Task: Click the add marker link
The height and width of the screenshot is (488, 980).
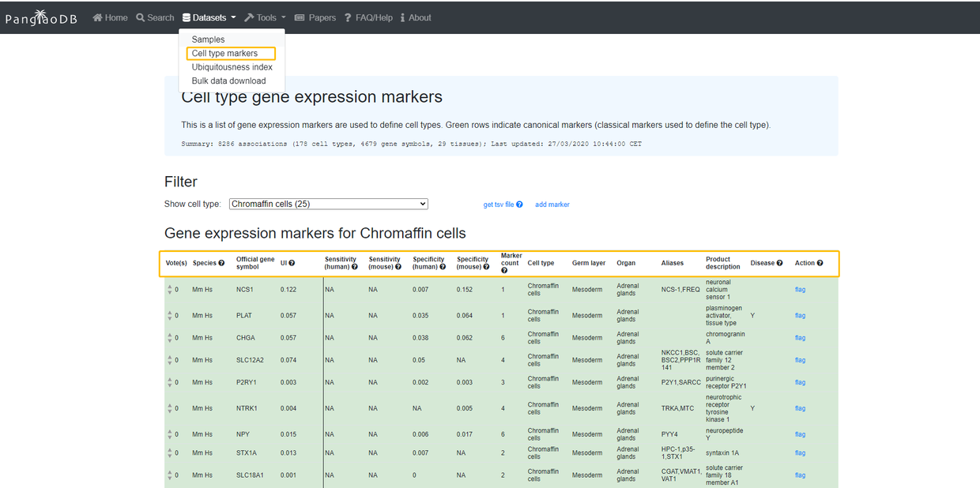Action: tap(552, 205)
